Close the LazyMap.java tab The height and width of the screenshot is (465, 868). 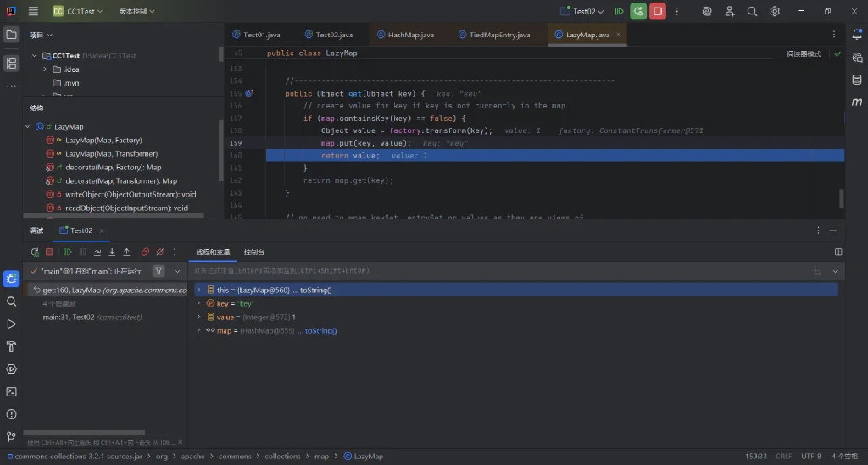click(618, 35)
